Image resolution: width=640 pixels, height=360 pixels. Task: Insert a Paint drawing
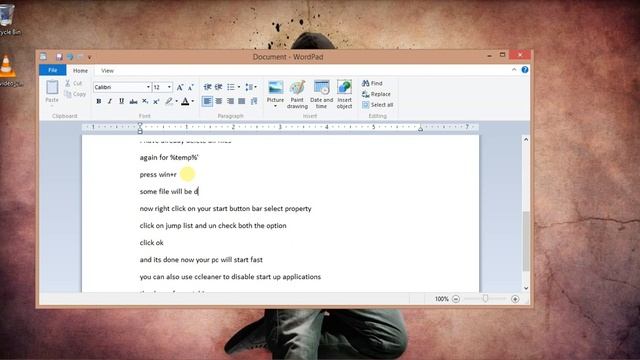pyautogui.click(x=297, y=94)
